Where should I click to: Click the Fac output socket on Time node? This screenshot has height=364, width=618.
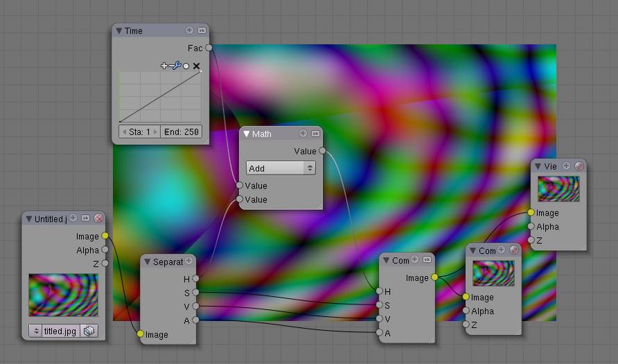[x=209, y=48]
